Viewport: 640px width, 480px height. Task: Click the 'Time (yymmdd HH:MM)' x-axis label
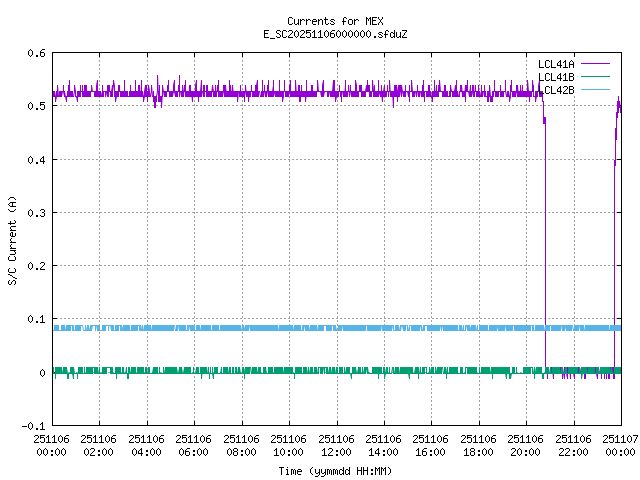click(334, 470)
